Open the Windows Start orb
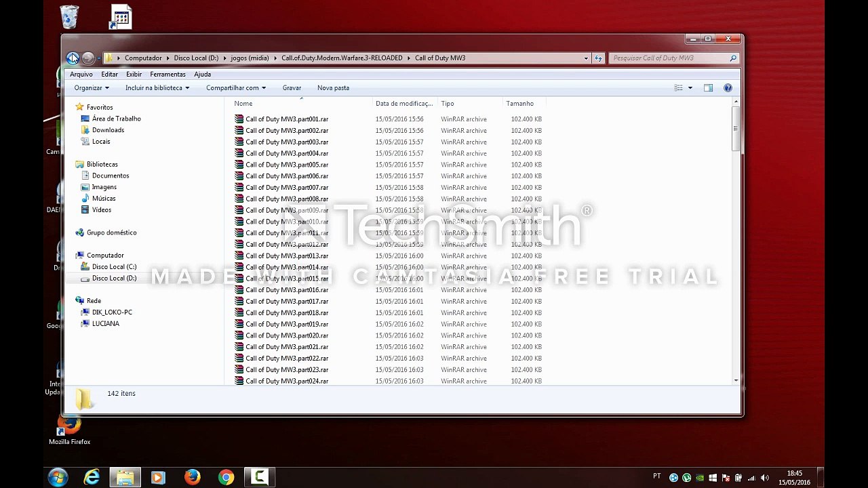Viewport: 868px width, 488px height. point(58,477)
